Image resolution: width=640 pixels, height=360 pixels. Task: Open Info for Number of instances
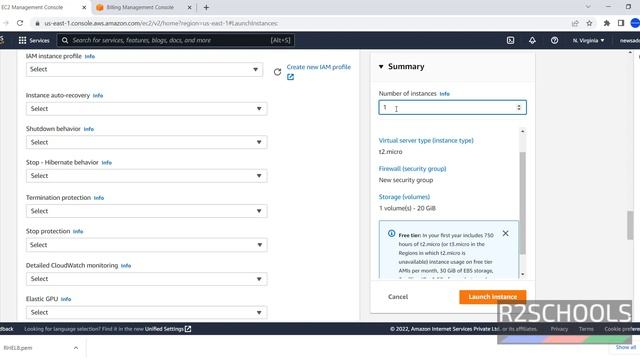444,94
